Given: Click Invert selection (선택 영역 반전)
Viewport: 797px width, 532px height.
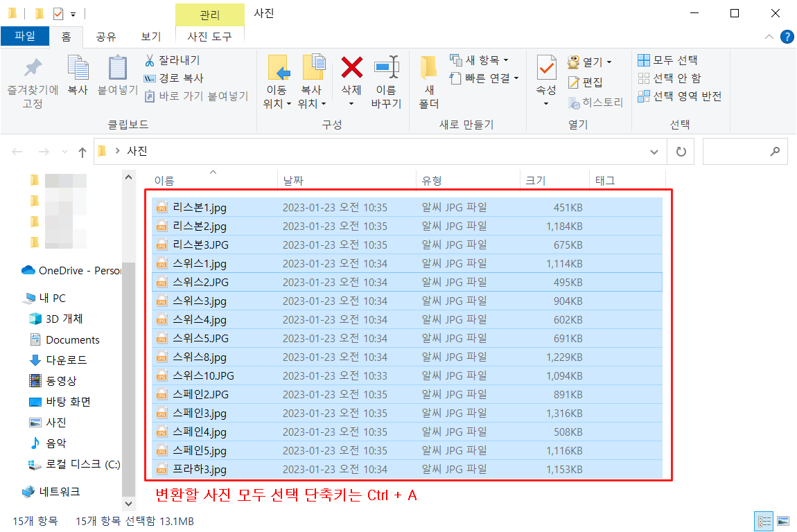Looking at the screenshot, I should coord(680,96).
